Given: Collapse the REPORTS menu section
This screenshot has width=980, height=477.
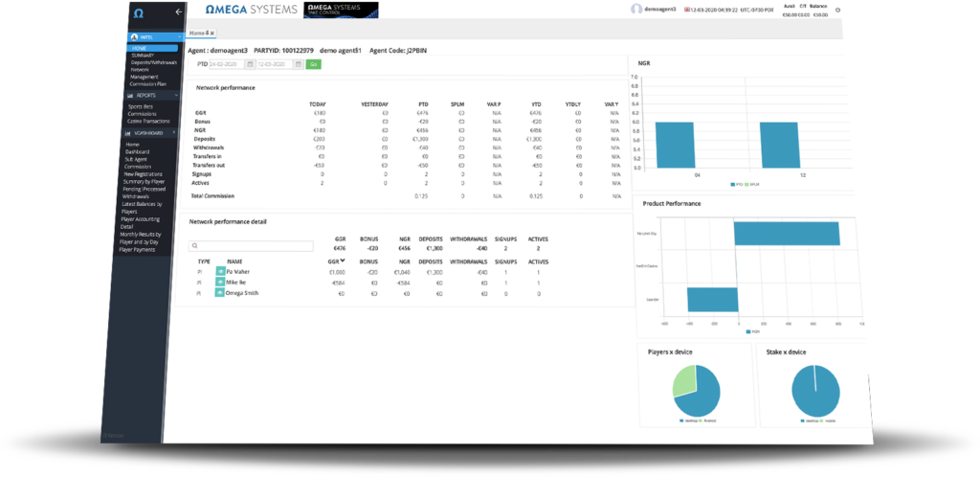Looking at the screenshot, I should (176, 96).
